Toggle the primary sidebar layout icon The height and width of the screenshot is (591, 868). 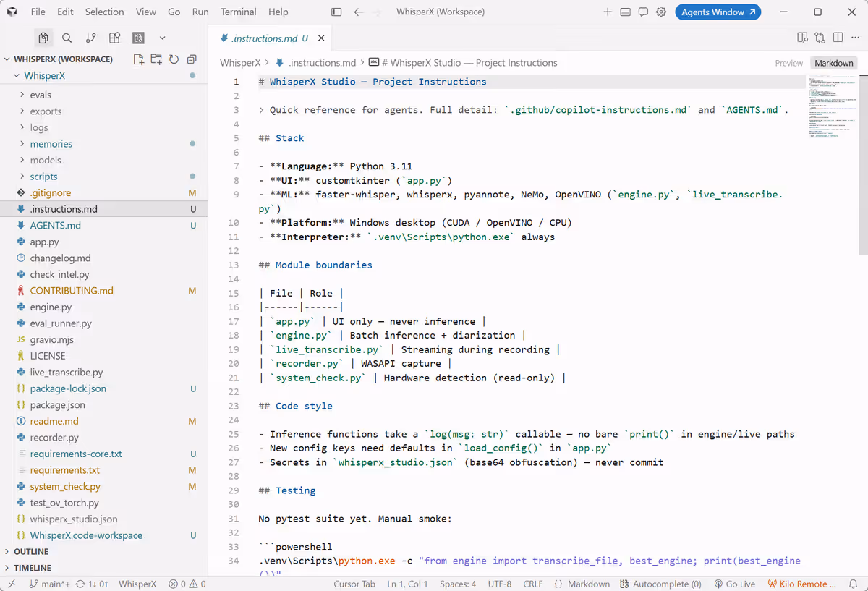coord(336,12)
